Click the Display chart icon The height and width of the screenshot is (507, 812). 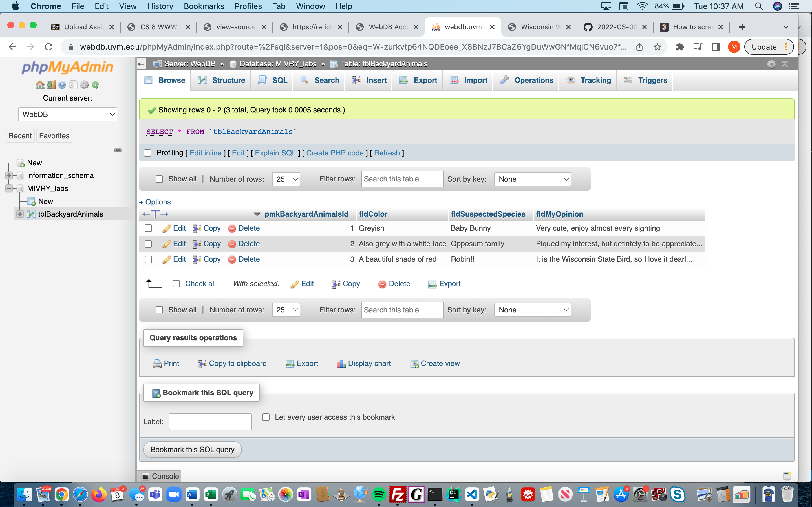(x=341, y=363)
